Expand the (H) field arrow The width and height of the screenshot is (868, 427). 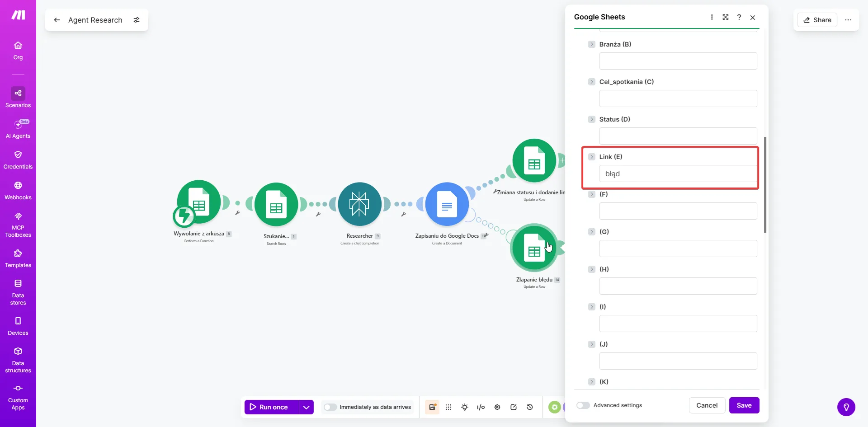[x=592, y=269]
